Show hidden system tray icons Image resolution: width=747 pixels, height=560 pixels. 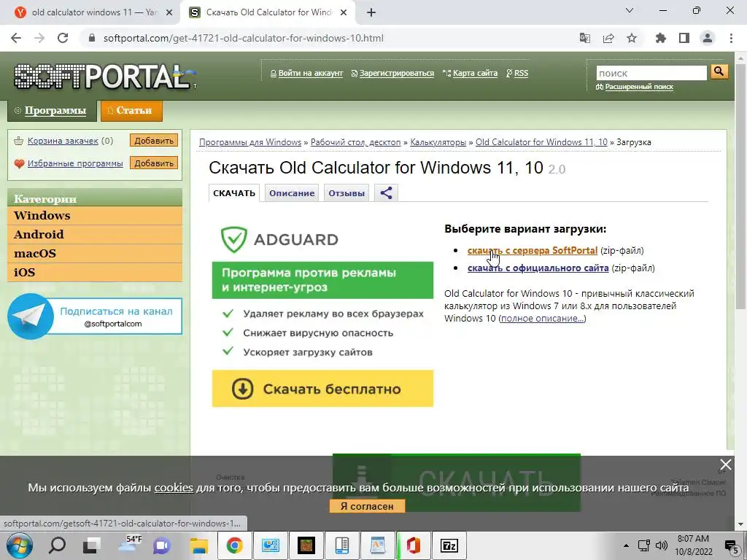[x=626, y=545]
